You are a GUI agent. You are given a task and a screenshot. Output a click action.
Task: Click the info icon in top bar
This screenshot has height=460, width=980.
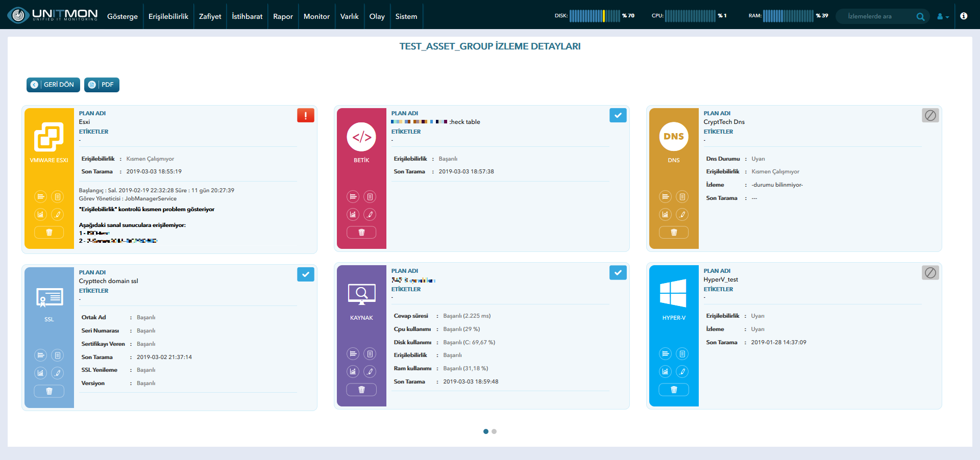[964, 16]
